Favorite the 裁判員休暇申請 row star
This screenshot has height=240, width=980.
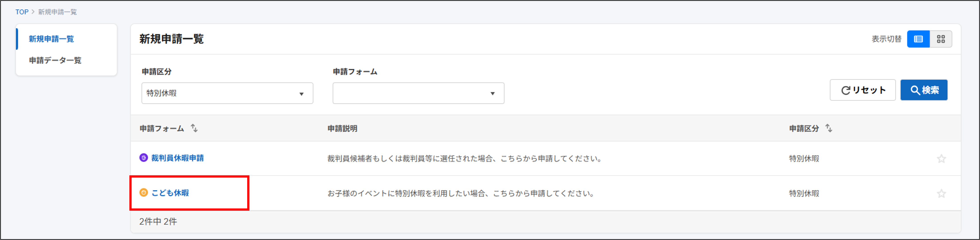[x=942, y=159]
